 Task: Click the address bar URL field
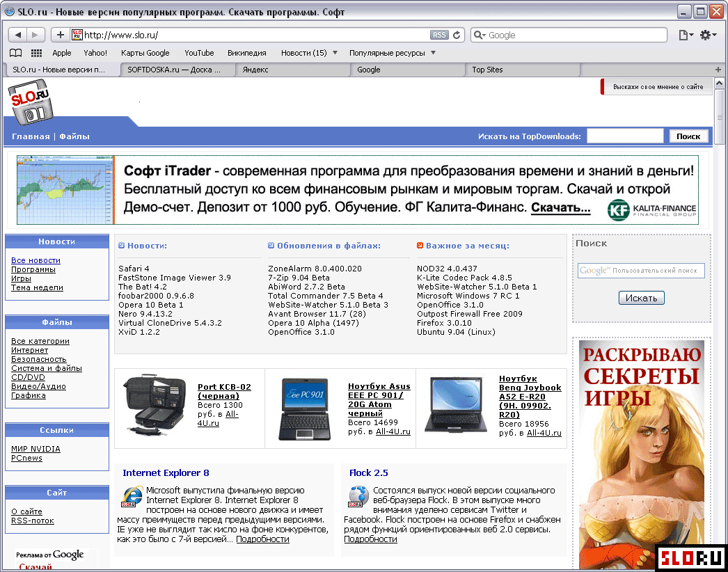pyautogui.click(x=256, y=35)
